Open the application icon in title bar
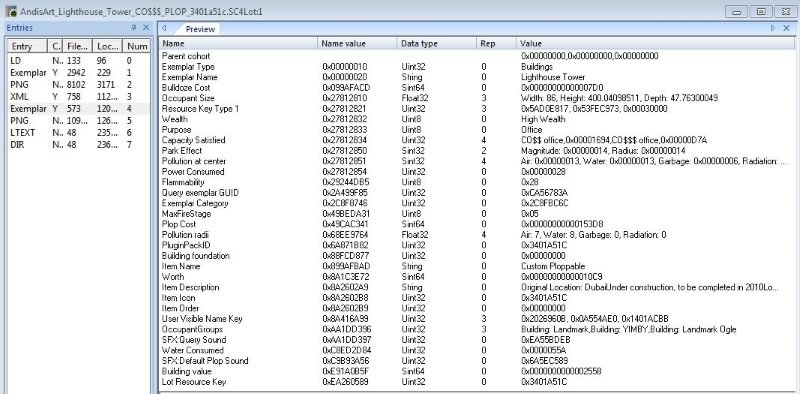This screenshot has width=800, height=394. (11, 11)
